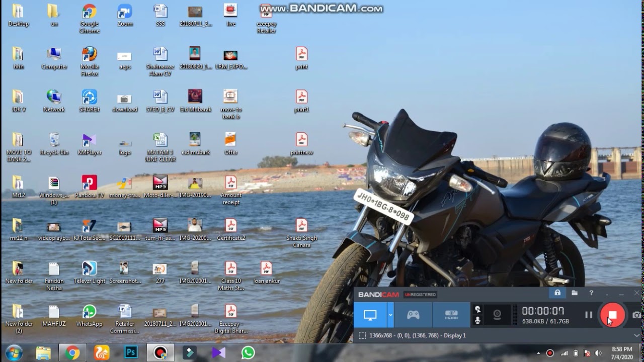The width and height of the screenshot is (644, 362).
Task: Select Shakti Singh Canara PDF file
Action: (301, 233)
